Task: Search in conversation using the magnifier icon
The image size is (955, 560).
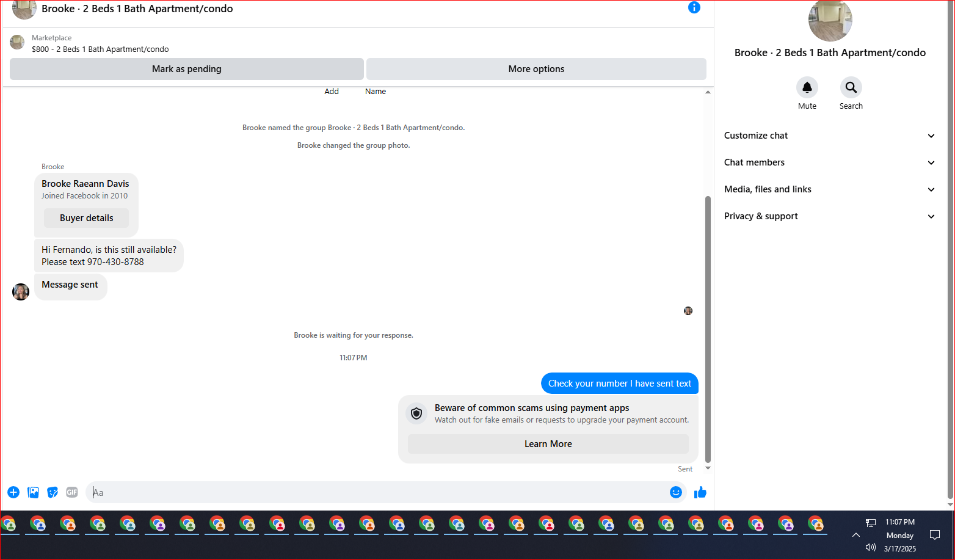Action: tap(851, 87)
